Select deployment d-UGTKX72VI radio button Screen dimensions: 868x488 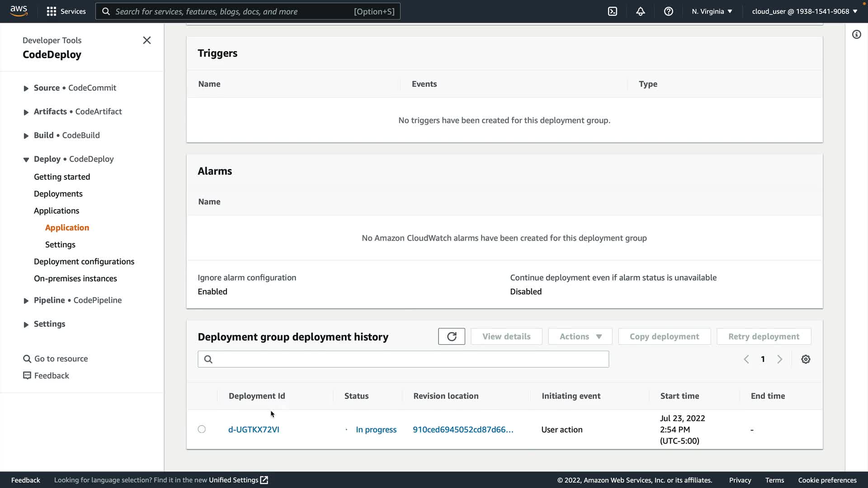tap(202, 429)
